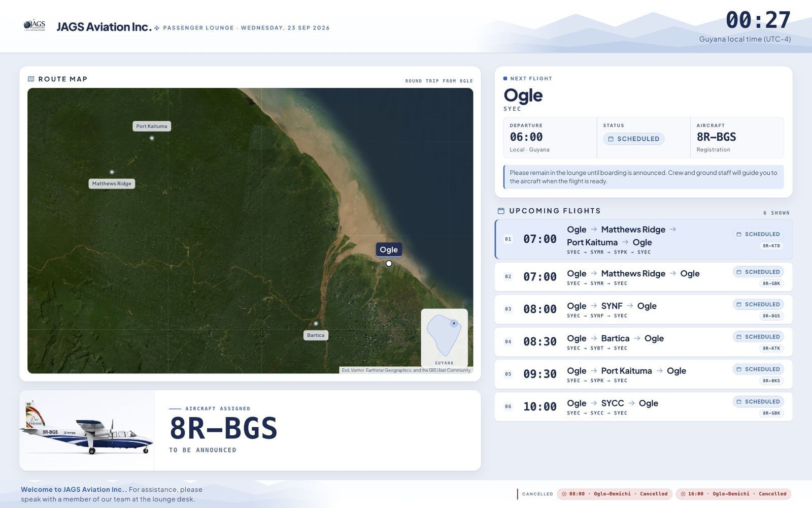Viewport: 812px width, 508px height.
Task: Click the 8R-BKS registration tag
Action: [x=771, y=381]
